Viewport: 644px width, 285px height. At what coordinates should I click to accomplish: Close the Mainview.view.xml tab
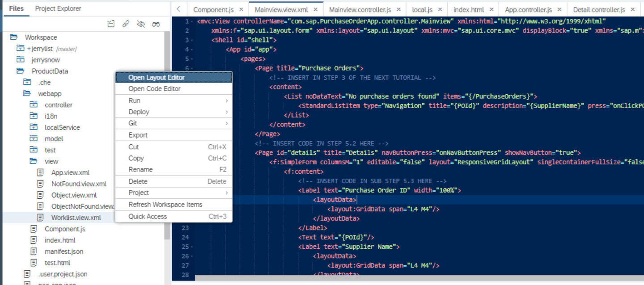316,9
